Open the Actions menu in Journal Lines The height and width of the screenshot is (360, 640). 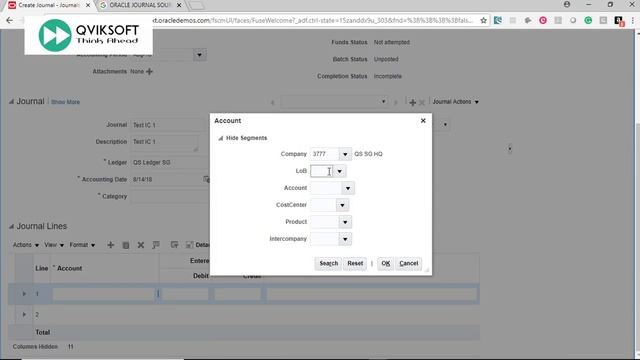[26, 245]
